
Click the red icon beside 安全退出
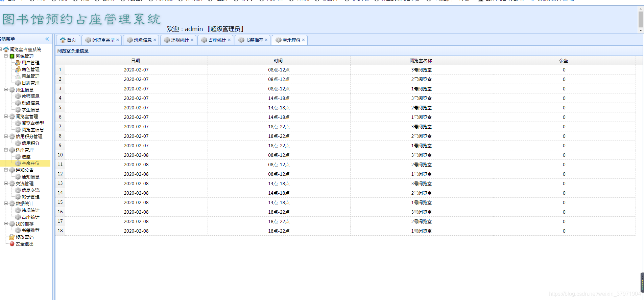click(x=12, y=244)
